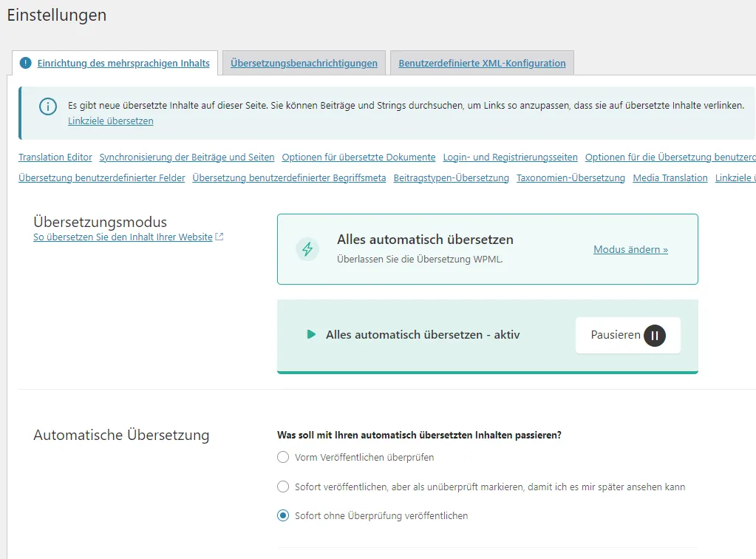Click the green play triangle icon
This screenshot has width=756, height=559.
(x=311, y=334)
